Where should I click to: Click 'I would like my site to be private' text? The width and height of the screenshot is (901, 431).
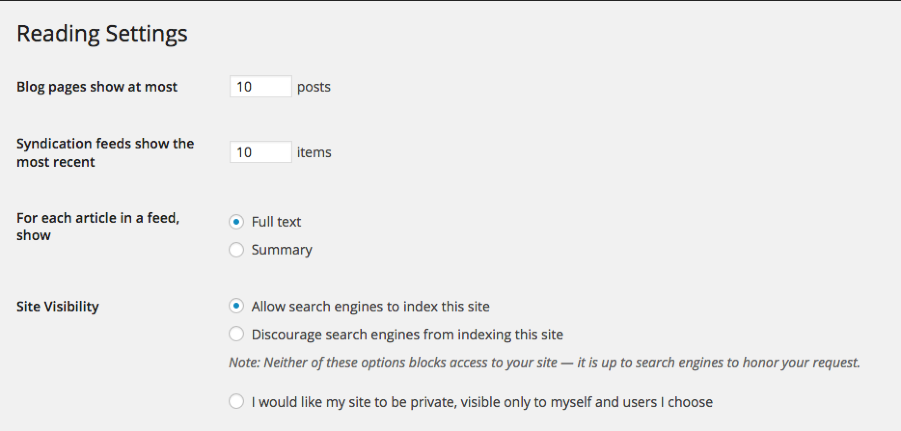tap(482, 402)
